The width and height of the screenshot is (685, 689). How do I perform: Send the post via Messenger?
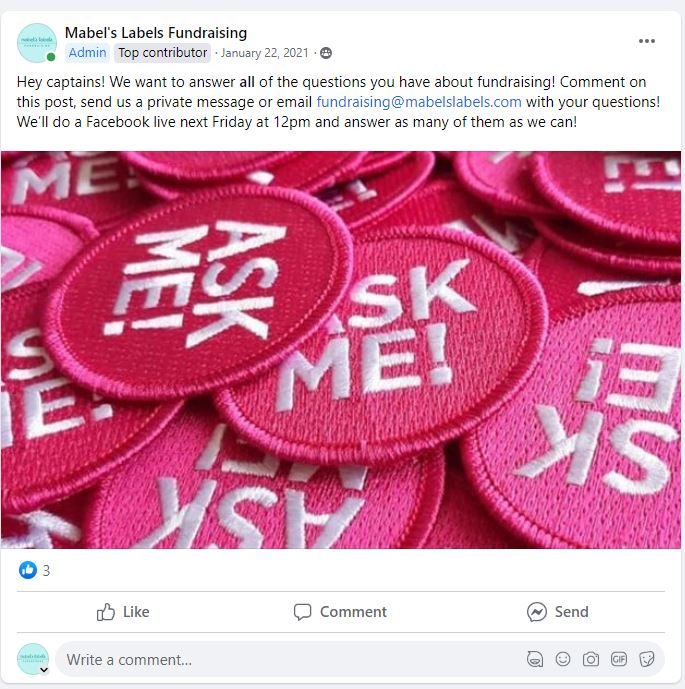click(x=558, y=612)
